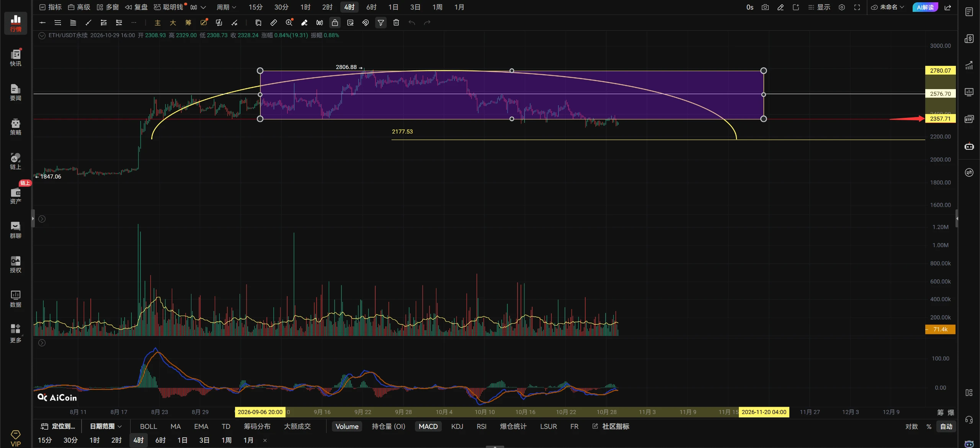This screenshot has width=980, height=448.
Task: Switch to the 1日 timeframe top bar
Action: [x=393, y=7]
